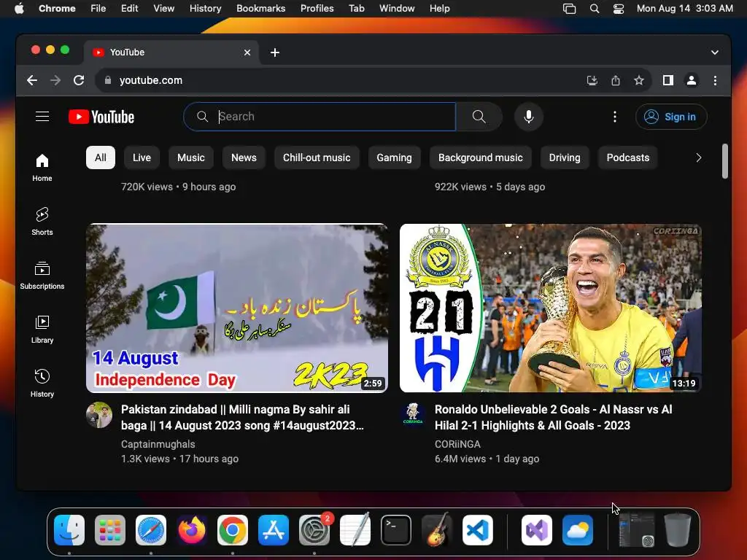This screenshot has width=747, height=560.
Task: Open the YouTube hamburger guide menu
Action: pyautogui.click(x=42, y=117)
